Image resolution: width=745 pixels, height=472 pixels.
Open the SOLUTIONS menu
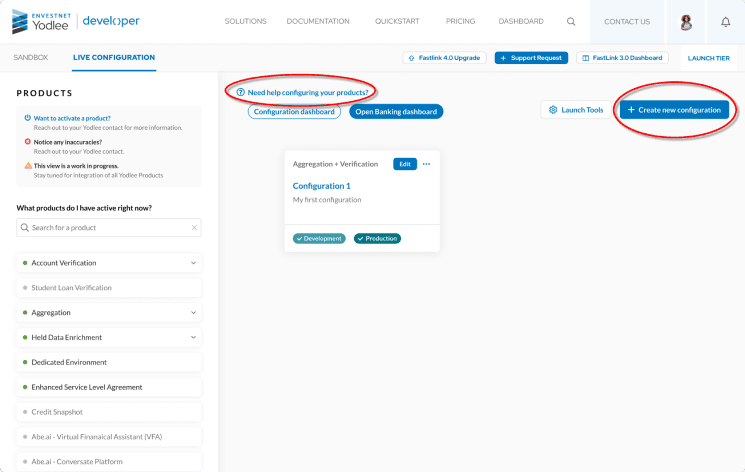246,21
